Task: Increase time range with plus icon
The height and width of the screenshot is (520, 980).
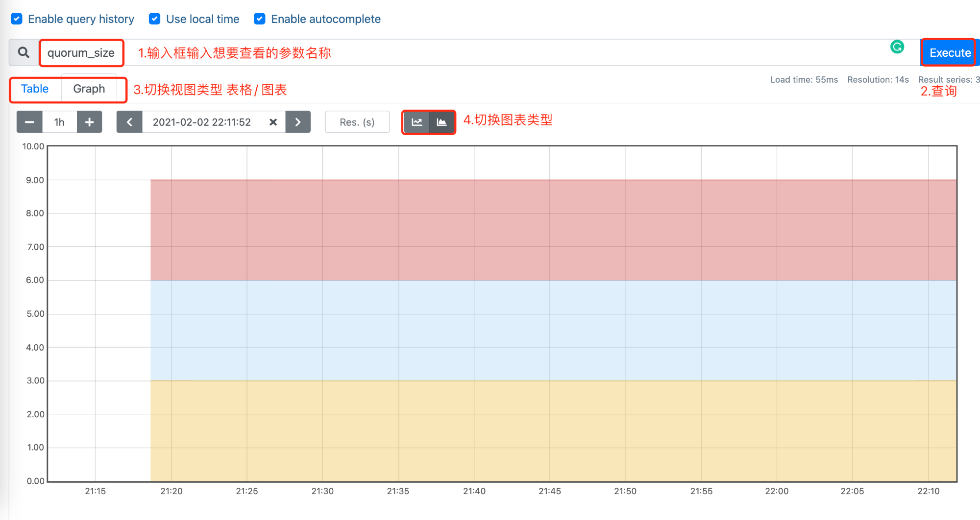Action: pyautogui.click(x=89, y=122)
